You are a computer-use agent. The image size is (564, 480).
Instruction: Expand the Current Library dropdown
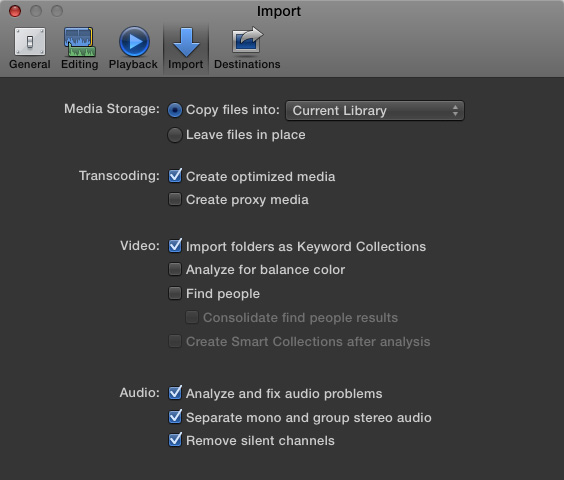[x=374, y=110]
